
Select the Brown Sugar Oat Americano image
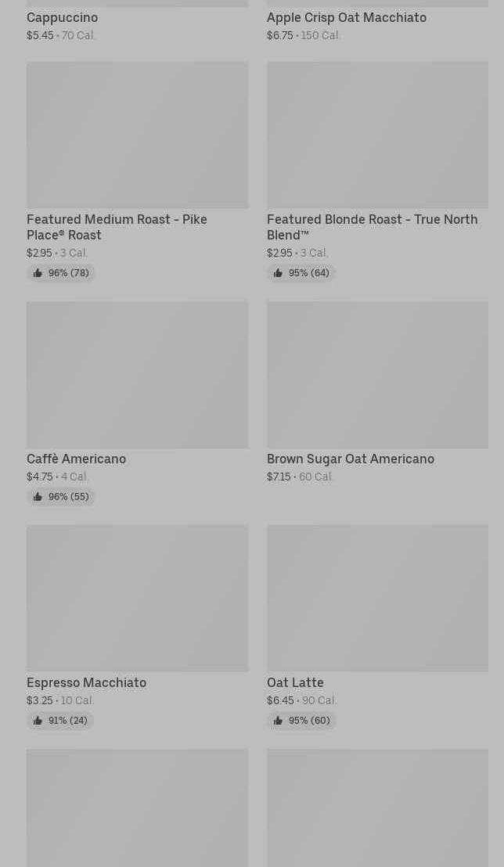[377, 375]
